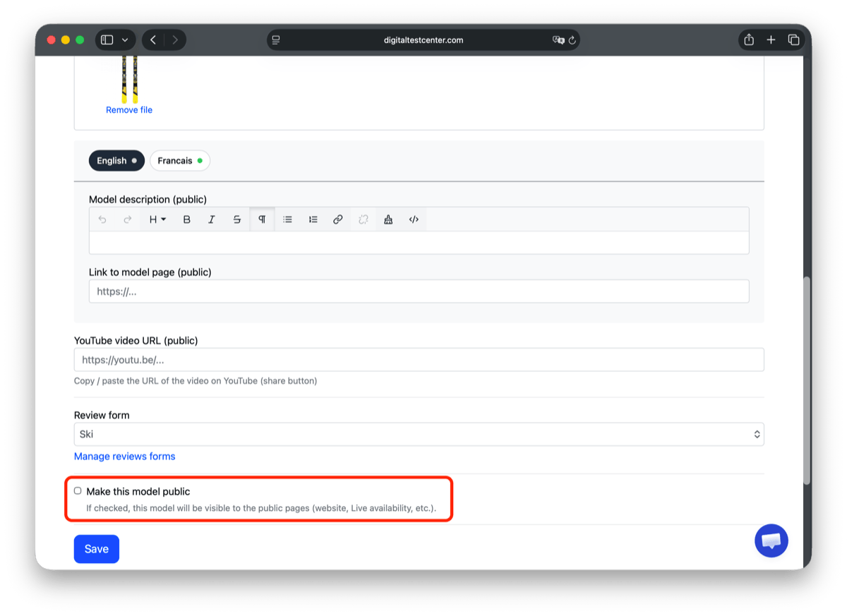Go forward in Safari
Viewport: 847px width, 616px height.
pyautogui.click(x=175, y=40)
